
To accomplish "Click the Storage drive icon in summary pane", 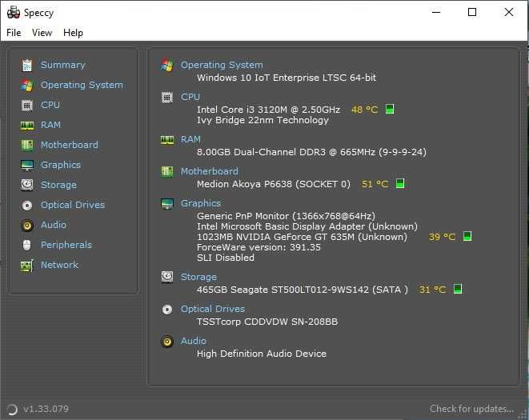I will tap(167, 277).
